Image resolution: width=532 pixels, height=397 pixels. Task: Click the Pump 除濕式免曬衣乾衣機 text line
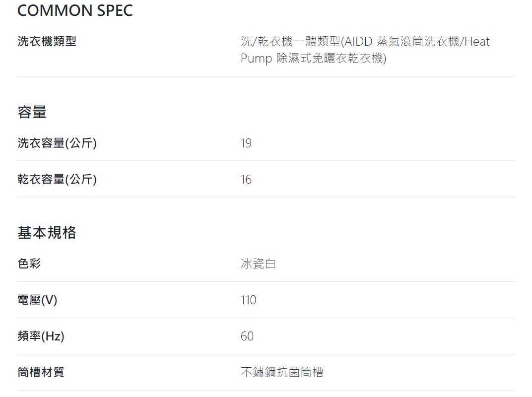(314, 58)
